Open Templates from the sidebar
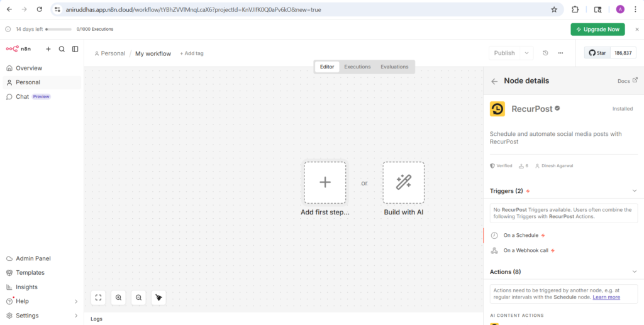Viewport: 644px width, 325px height. point(42,272)
